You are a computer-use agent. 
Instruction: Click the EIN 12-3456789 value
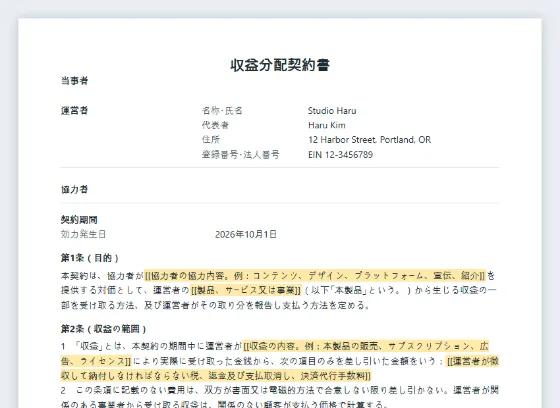tap(340, 155)
